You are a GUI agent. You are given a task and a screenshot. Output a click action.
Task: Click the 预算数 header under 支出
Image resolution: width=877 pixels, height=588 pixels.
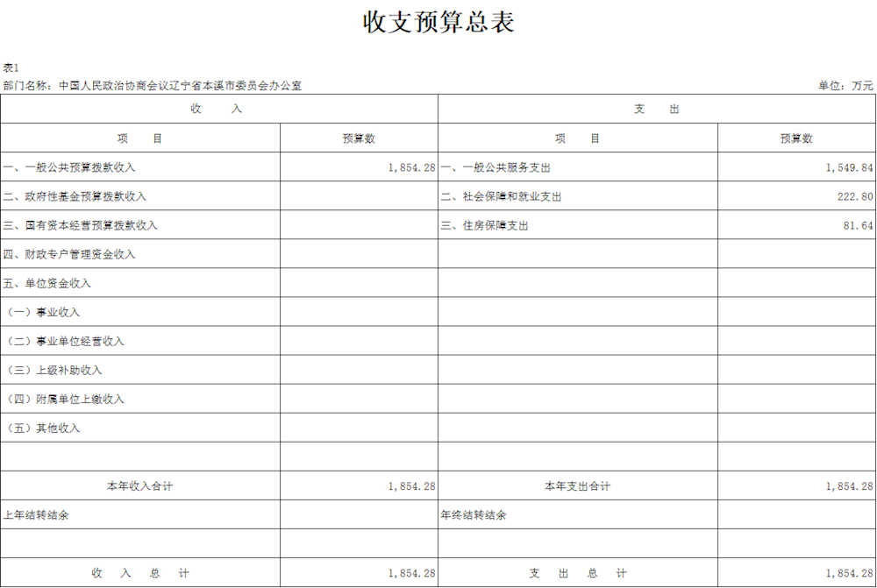click(x=797, y=138)
